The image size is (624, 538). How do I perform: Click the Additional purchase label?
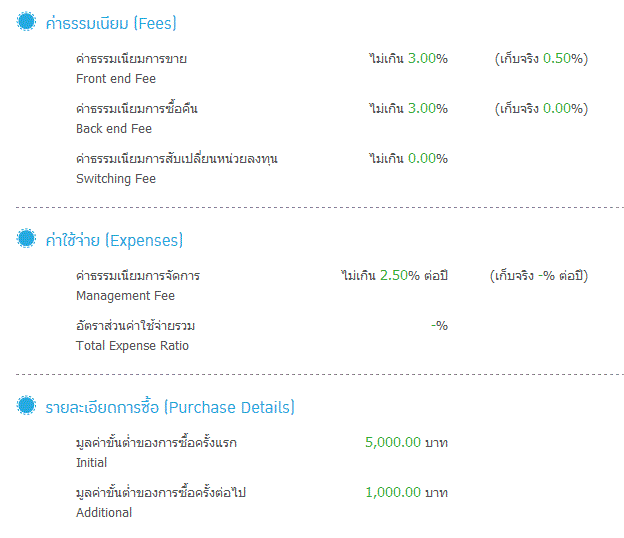coord(104,513)
